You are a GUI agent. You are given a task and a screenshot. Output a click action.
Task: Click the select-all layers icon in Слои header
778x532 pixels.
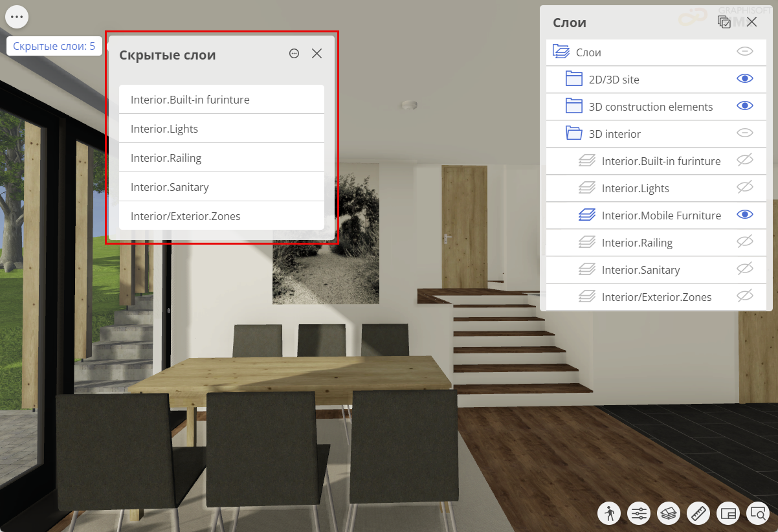click(724, 22)
